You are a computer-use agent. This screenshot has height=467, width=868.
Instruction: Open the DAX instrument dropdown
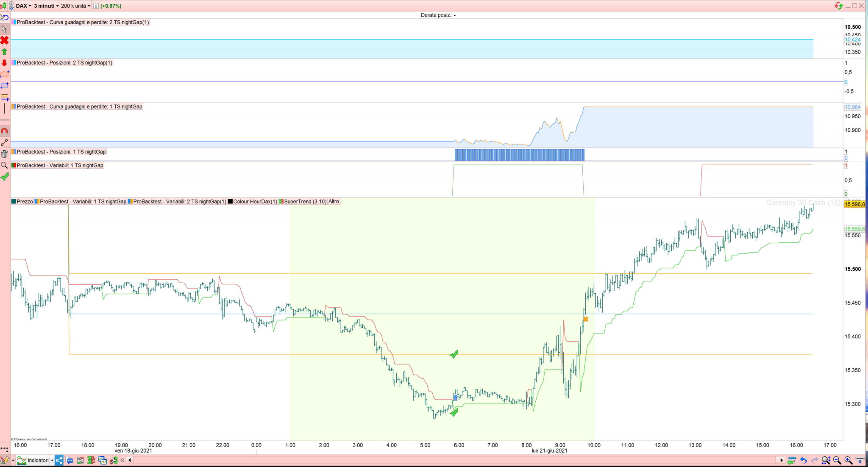24,6
